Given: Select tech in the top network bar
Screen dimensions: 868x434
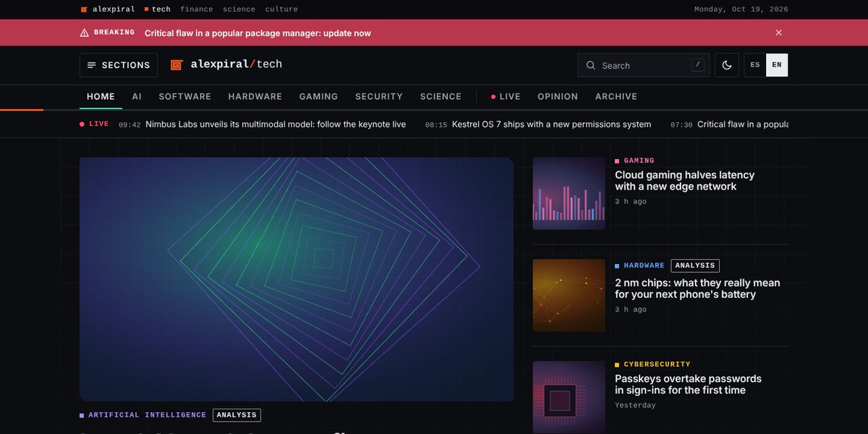Looking at the screenshot, I should [x=158, y=9].
